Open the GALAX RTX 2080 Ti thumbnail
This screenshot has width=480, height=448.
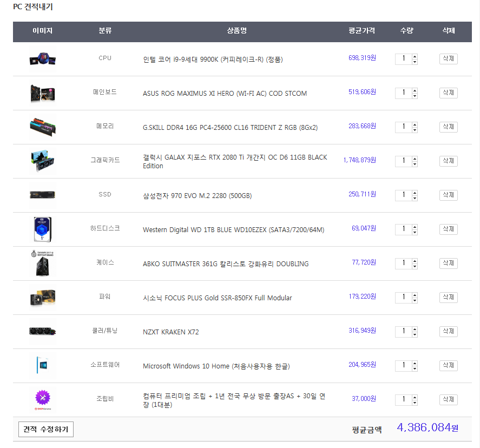[x=43, y=161]
